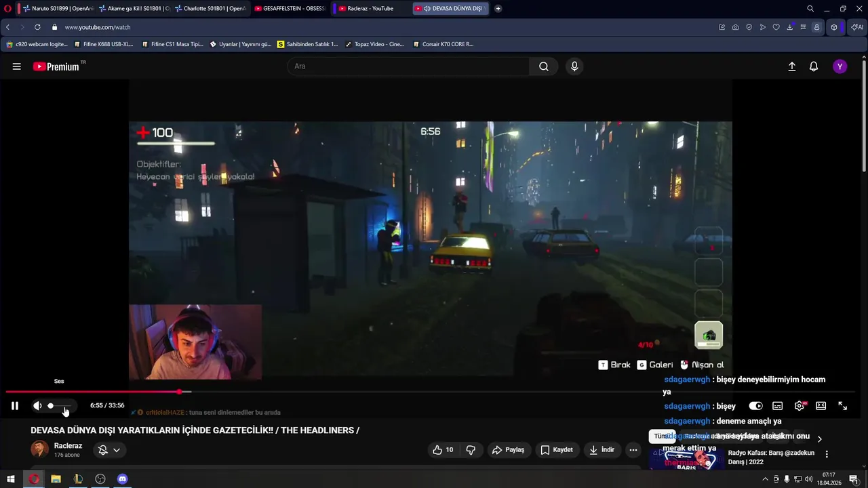This screenshot has width=868, height=488.
Task: Open the Opera snapshot camera icon
Action: (x=736, y=27)
